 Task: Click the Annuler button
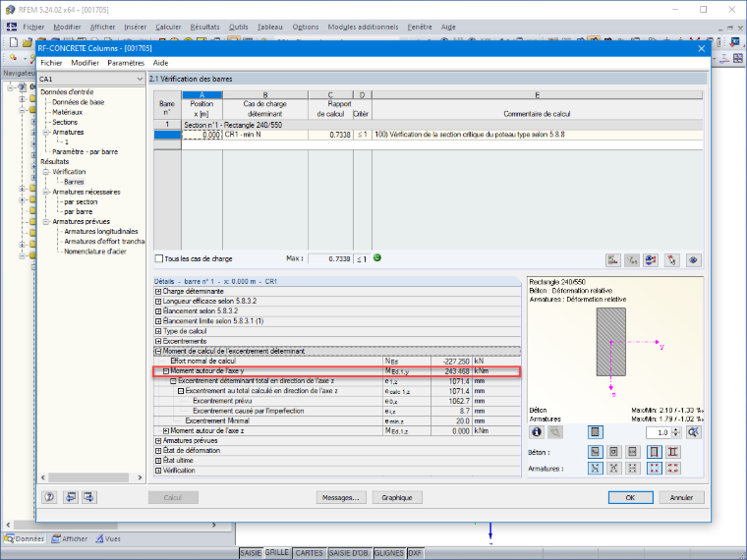point(681,497)
